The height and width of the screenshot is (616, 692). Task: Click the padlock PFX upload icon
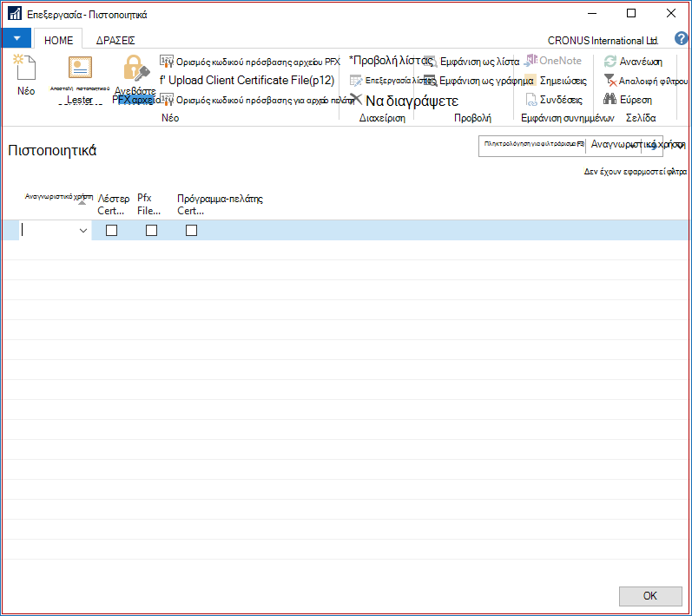coord(136,69)
